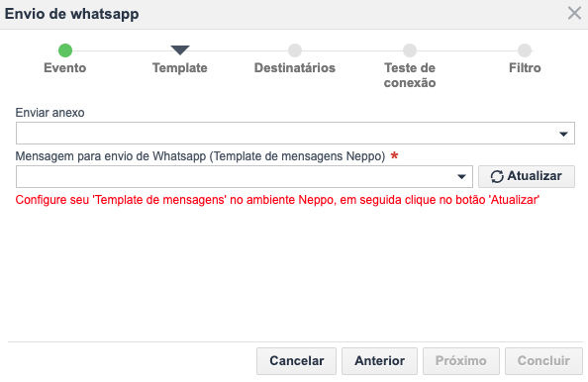
Task: Go to the Template step label
Action: point(180,68)
